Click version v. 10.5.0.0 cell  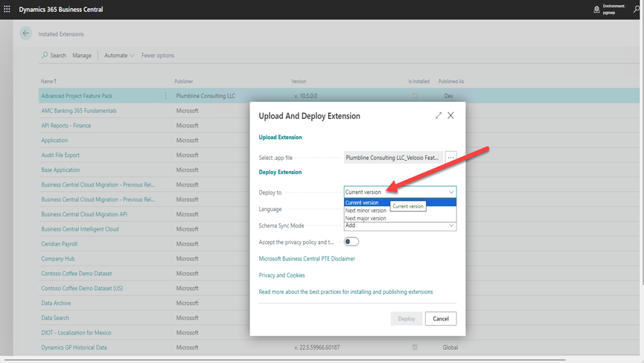click(305, 96)
